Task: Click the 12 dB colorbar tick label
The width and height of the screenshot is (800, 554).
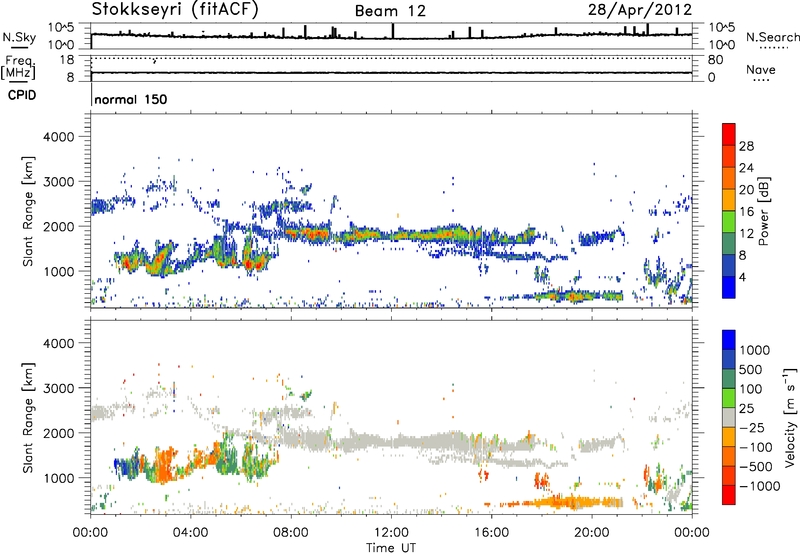Action: [x=746, y=234]
